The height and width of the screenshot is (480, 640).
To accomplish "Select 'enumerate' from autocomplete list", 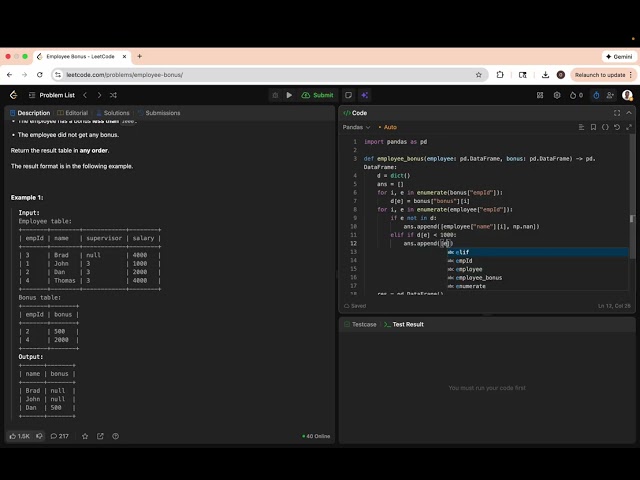I will pyautogui.click(x=471, y=286).
